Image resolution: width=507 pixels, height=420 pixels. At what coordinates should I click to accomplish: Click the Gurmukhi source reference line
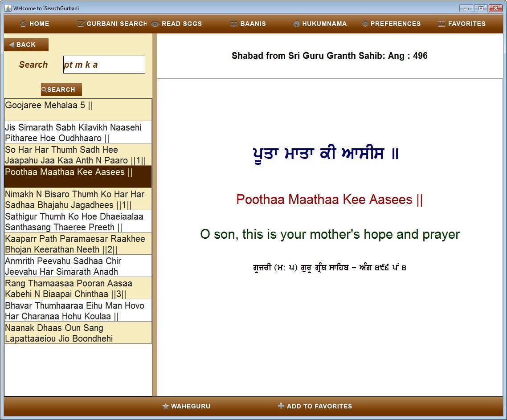330,267
